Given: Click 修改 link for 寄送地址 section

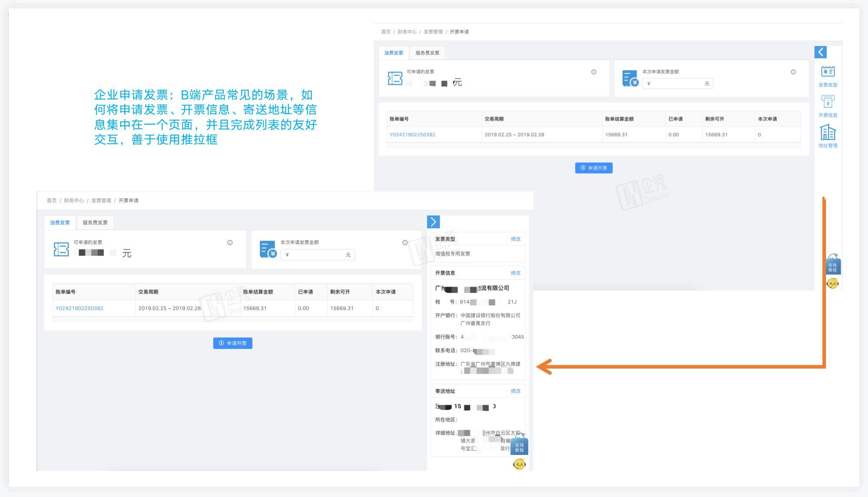Looking at the screenshot, I should pyautogui.click(x=515, y=391).
